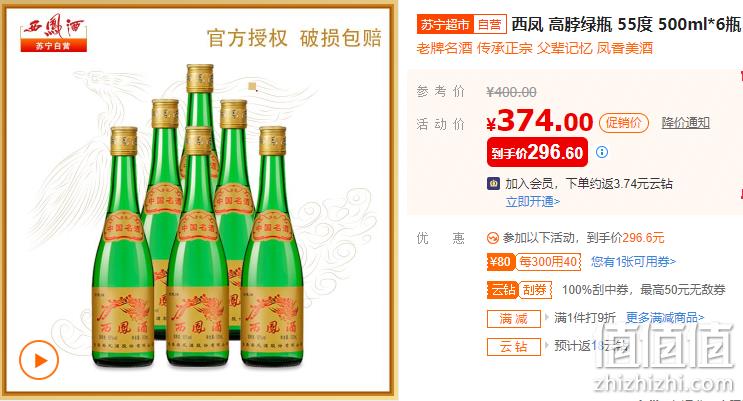Click the product title 西凤 高脖绿瓶 55度

[582, 24]
